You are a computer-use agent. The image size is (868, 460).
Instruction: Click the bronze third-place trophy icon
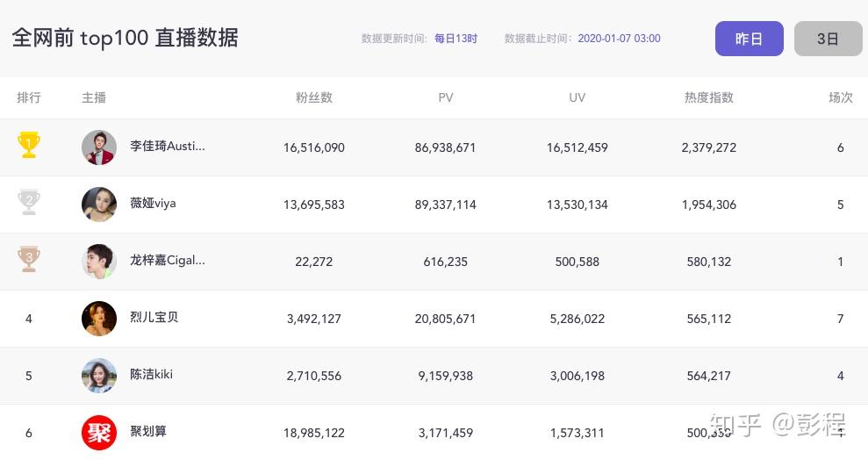[x=29, y=260]
